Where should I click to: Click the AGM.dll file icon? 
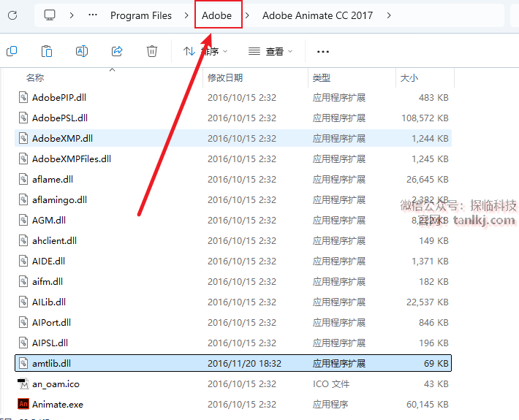pos(23,221)
